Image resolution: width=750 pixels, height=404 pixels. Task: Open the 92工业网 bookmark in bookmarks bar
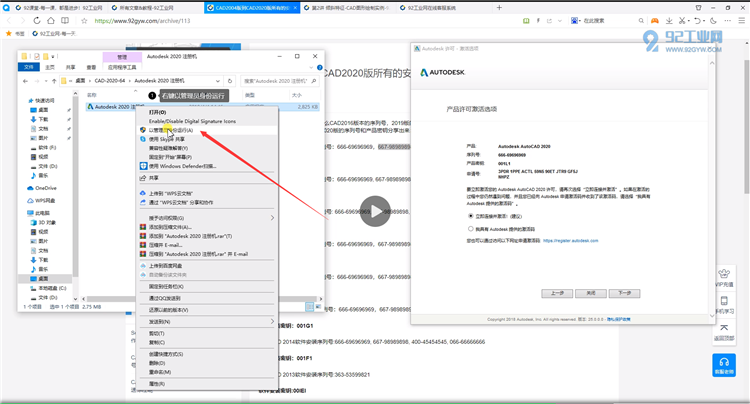[54, 33]
